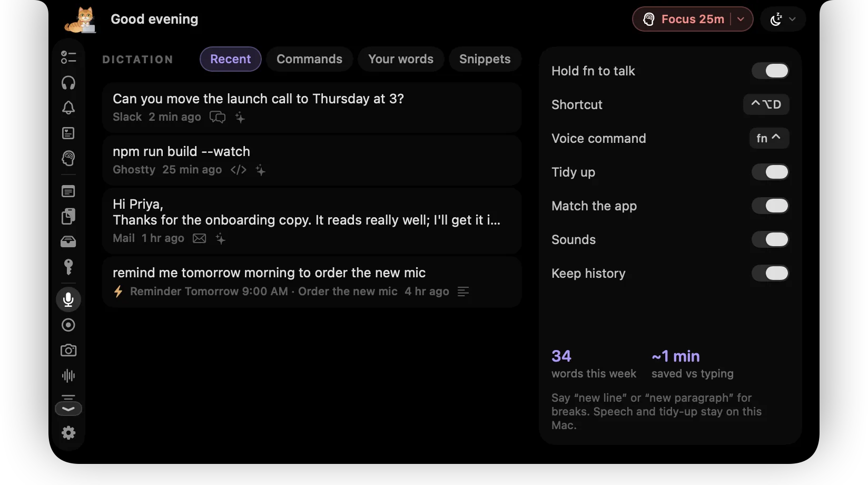Click the brain icon in the sidebar
Viewport: 868px width, 485px height.
68,158
